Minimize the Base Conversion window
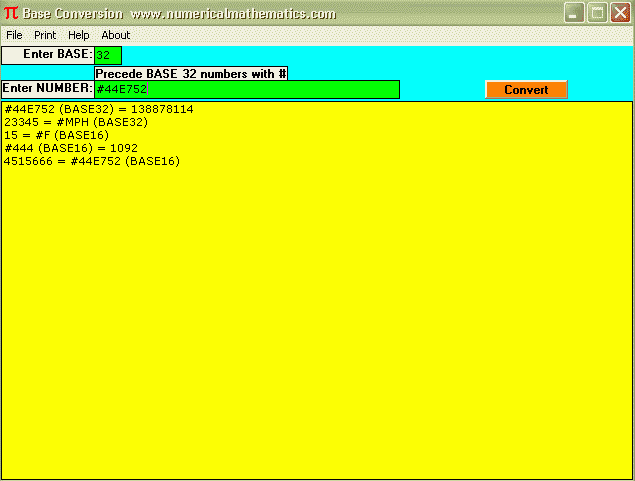This screenshot has width=635, height=481. click(x=574, y=13)
